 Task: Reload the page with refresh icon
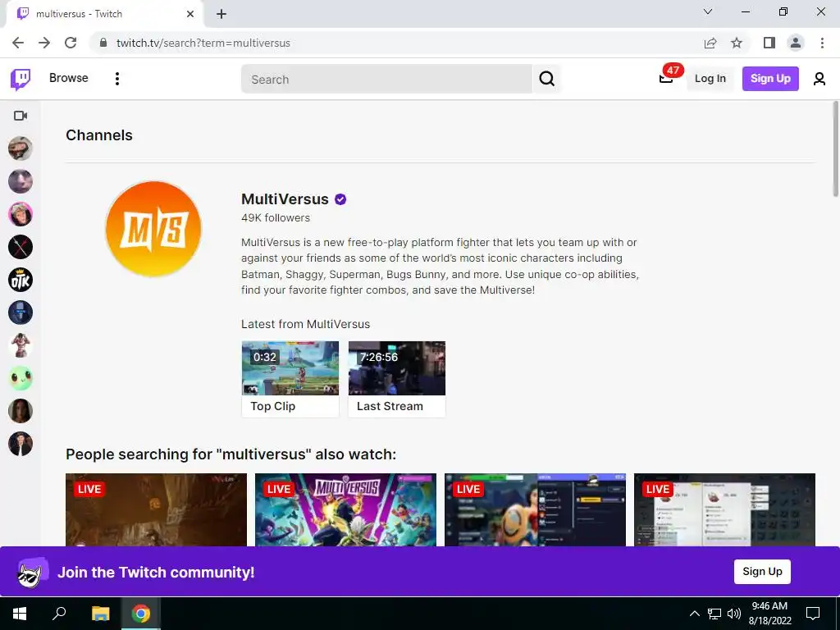71,43
